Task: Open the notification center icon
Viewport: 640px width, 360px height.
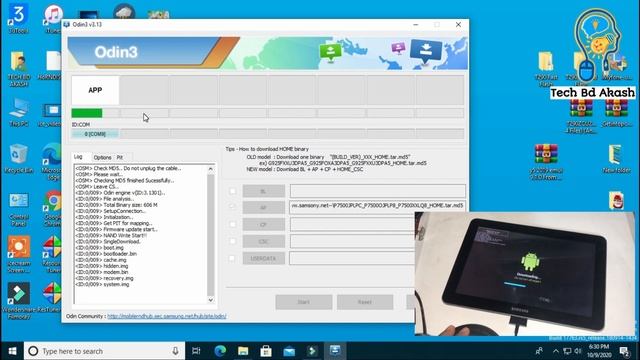Action: [624, 351]
